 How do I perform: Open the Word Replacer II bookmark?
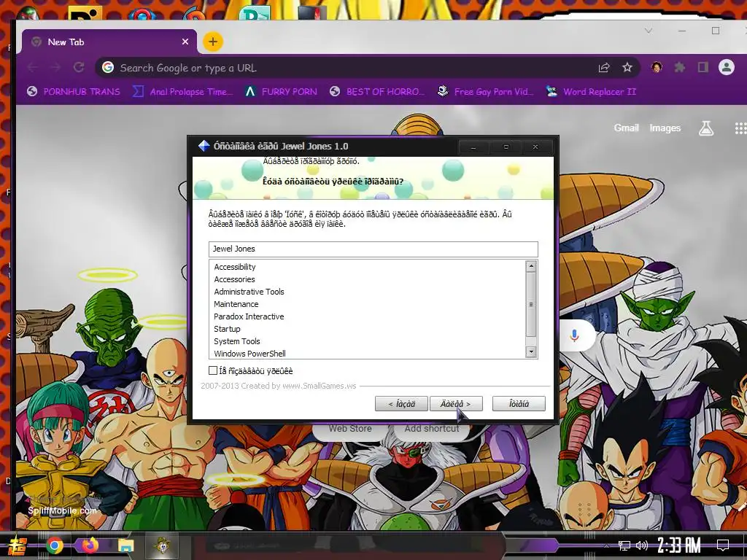(x=591, y=91)
